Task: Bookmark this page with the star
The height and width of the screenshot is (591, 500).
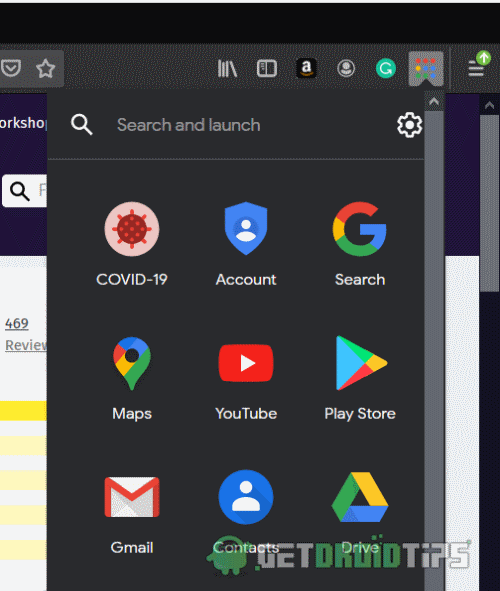Action: [45, 68]
